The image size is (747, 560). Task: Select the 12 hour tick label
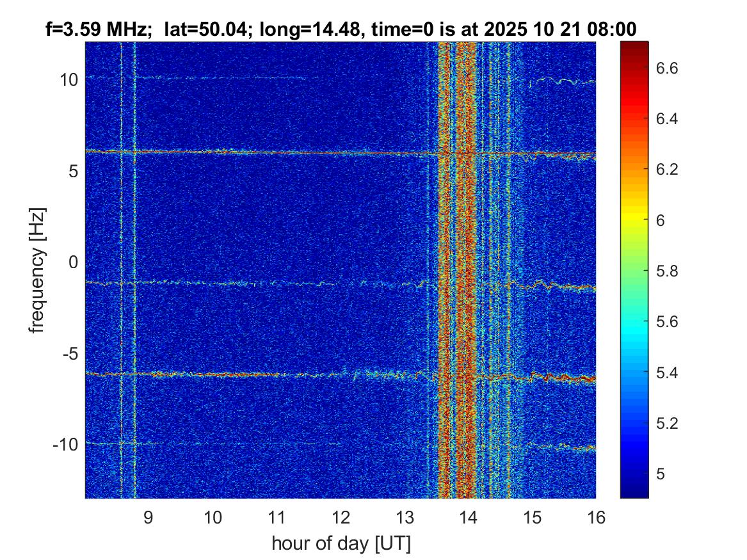(x=341, y=517)
